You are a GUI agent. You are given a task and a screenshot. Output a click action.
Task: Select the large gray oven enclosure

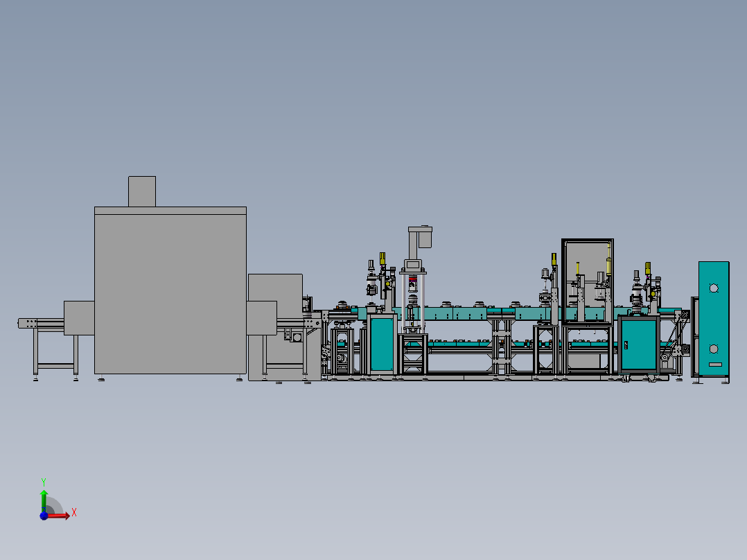point(170,290)
